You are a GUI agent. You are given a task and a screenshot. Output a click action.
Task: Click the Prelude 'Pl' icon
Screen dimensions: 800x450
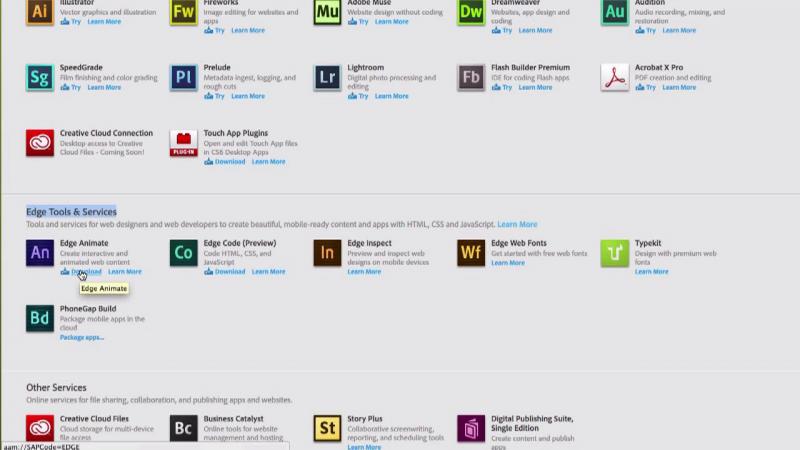184,78
